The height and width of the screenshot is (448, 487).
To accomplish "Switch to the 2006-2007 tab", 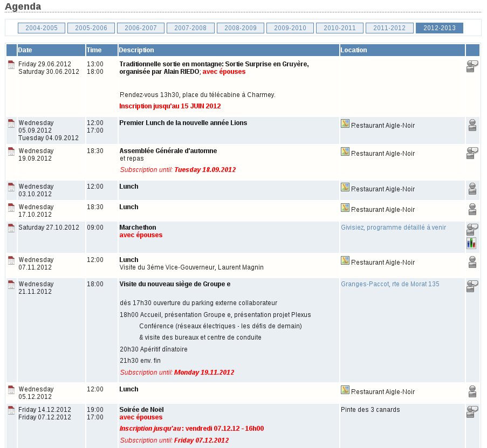I will tap(141, 28).
